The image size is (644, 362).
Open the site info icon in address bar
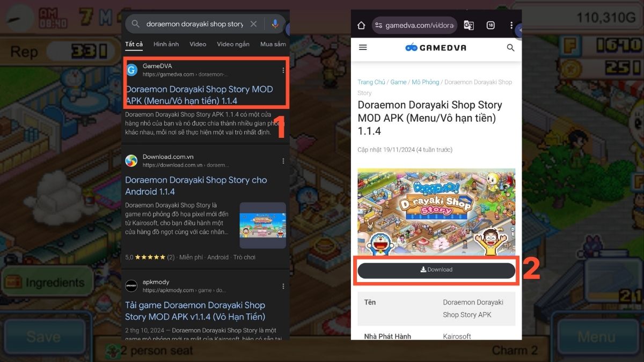point(379,25)
